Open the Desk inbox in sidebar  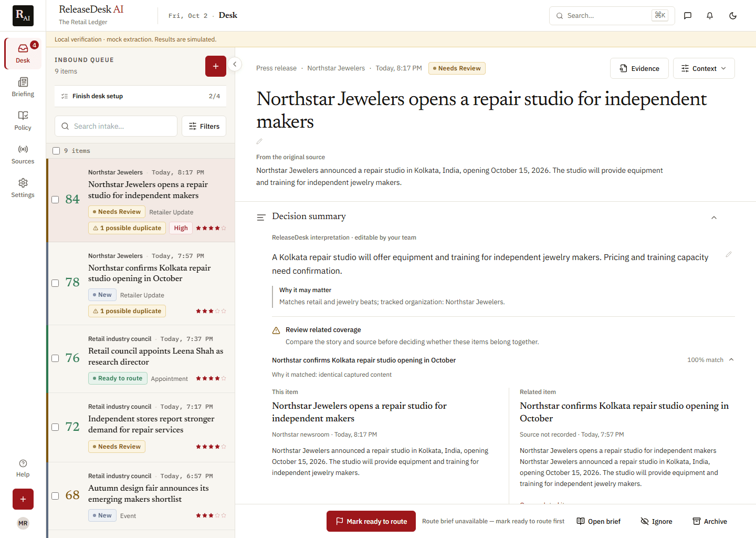23,54
